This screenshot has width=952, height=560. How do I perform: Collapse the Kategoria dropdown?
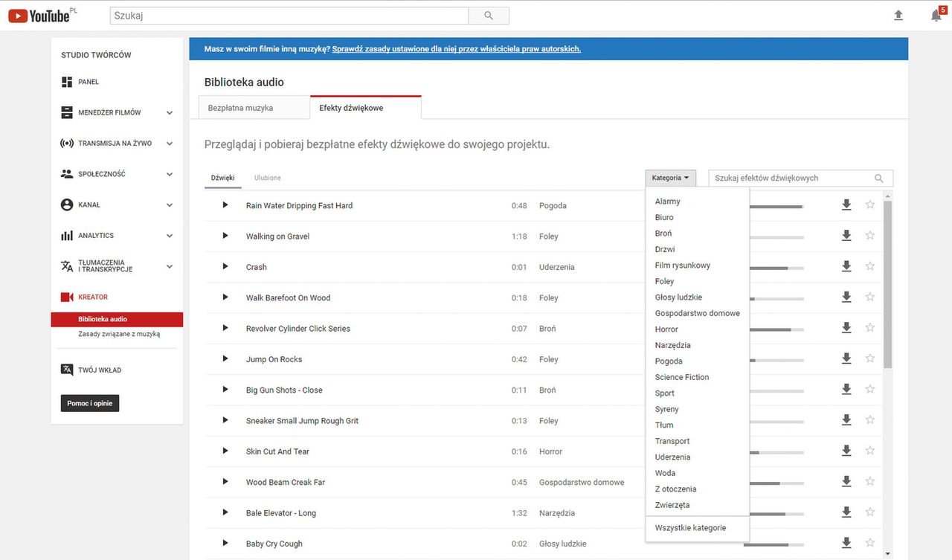(x=671, y=178)
